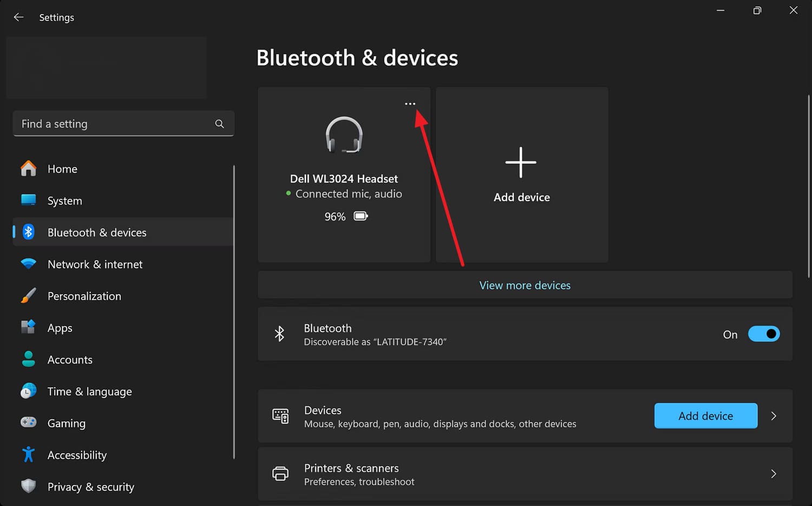
Task: Click the headset battery icon
Action: point(361,216)
